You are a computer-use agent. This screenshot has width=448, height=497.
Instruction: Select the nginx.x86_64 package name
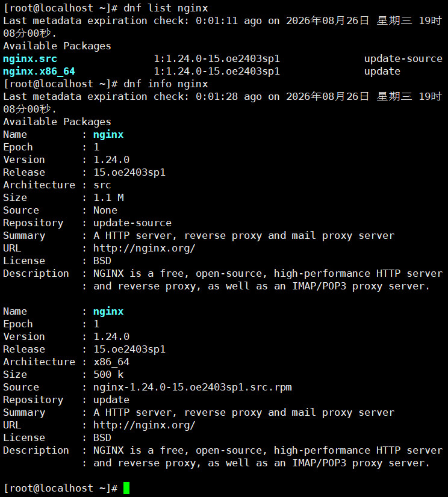pyautogui.click(x=39, y=72)
